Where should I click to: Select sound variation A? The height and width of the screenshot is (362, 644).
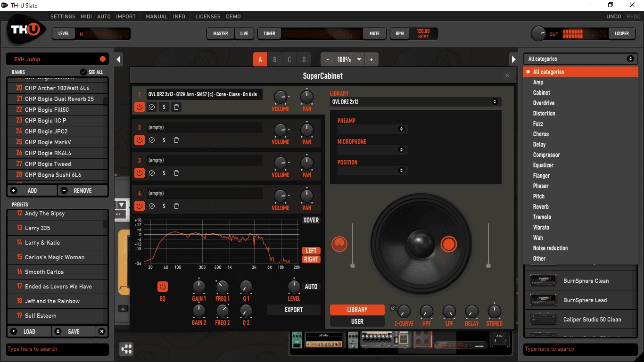click(x=260, y=59)
